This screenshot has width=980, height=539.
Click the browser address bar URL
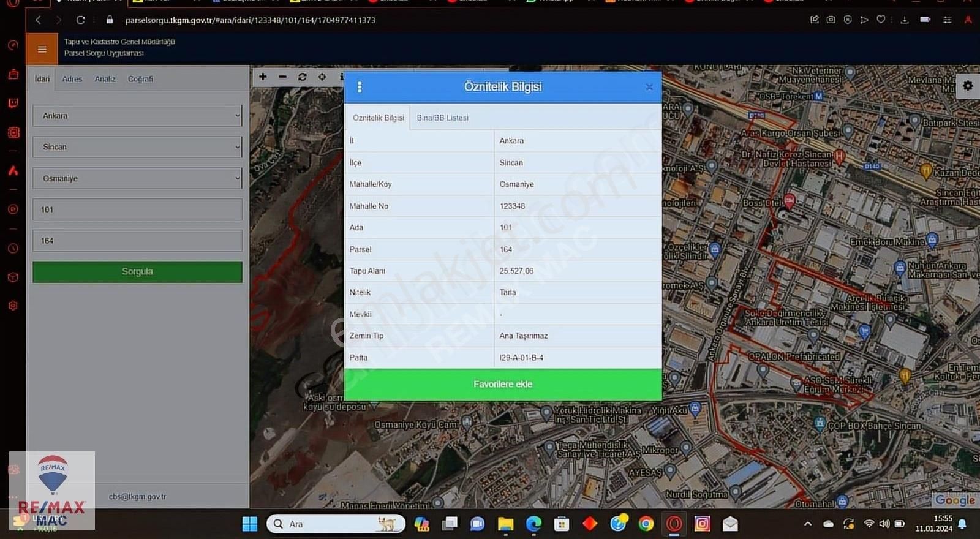250,20
